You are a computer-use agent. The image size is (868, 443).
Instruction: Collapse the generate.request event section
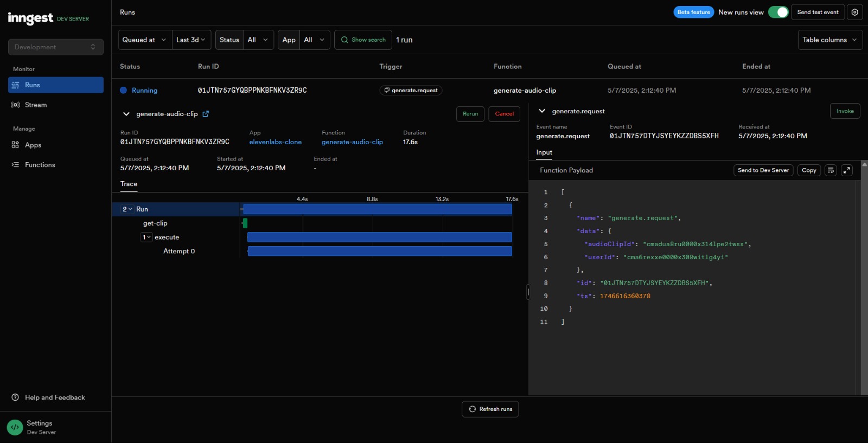coord(541,111)
